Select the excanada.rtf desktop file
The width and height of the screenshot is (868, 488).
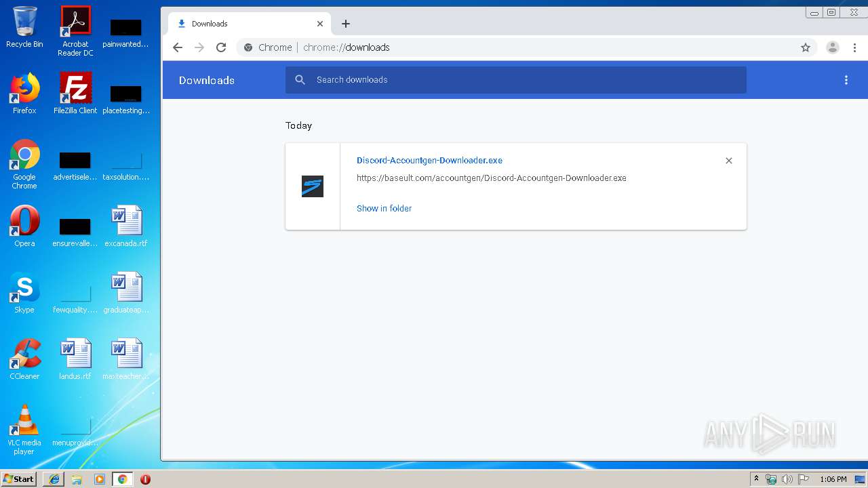[126, 226]
